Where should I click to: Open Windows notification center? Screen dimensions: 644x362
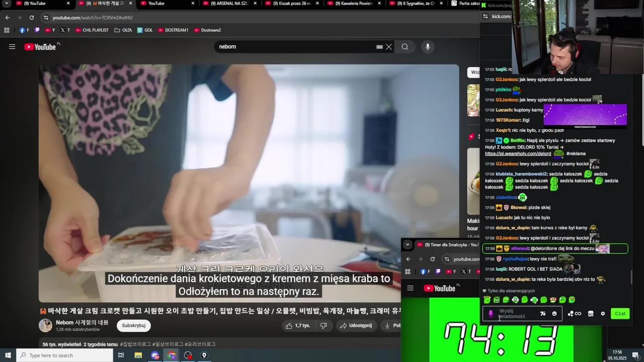tap(636, 355)
